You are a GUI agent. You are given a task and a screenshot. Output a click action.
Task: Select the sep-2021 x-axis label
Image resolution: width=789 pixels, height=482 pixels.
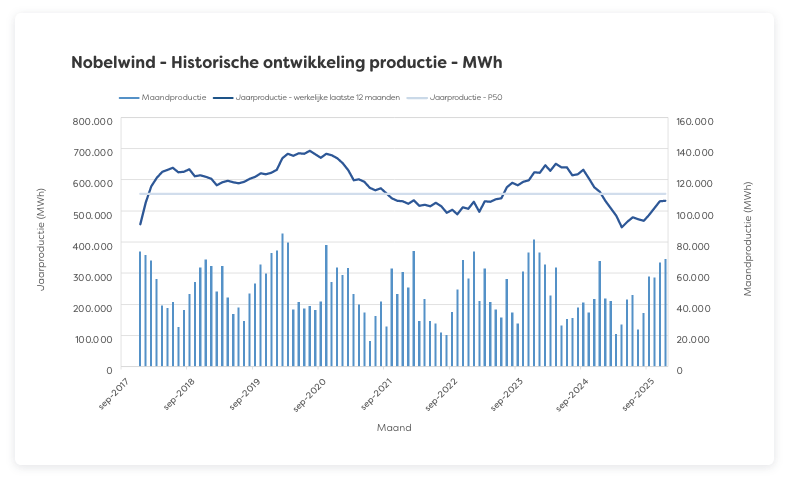click(x=381, y=392)
